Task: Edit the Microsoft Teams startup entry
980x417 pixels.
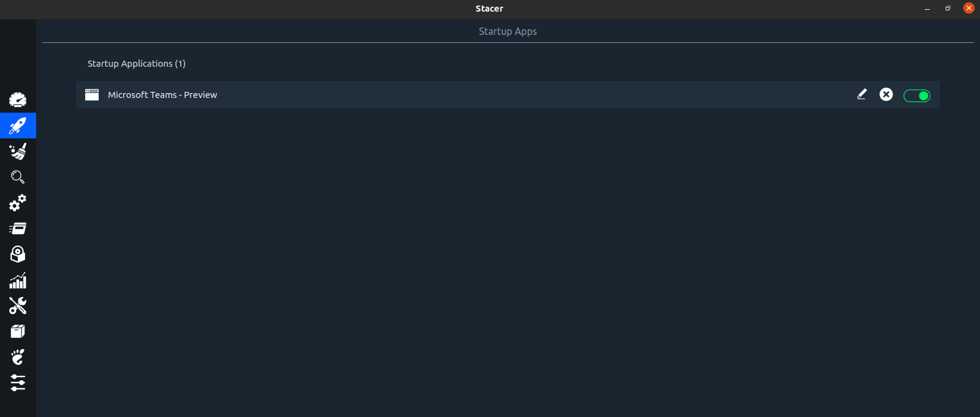Action: click(862, 94)
